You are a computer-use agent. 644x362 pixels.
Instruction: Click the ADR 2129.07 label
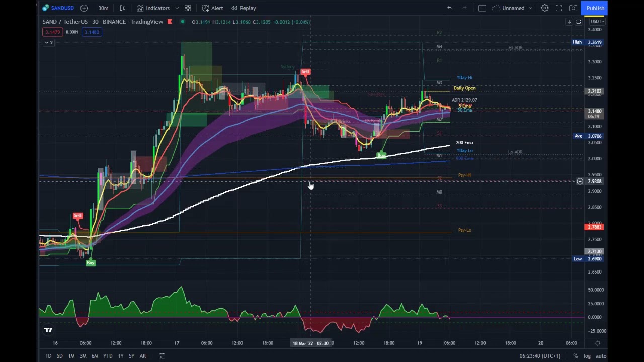click(464, 100)
